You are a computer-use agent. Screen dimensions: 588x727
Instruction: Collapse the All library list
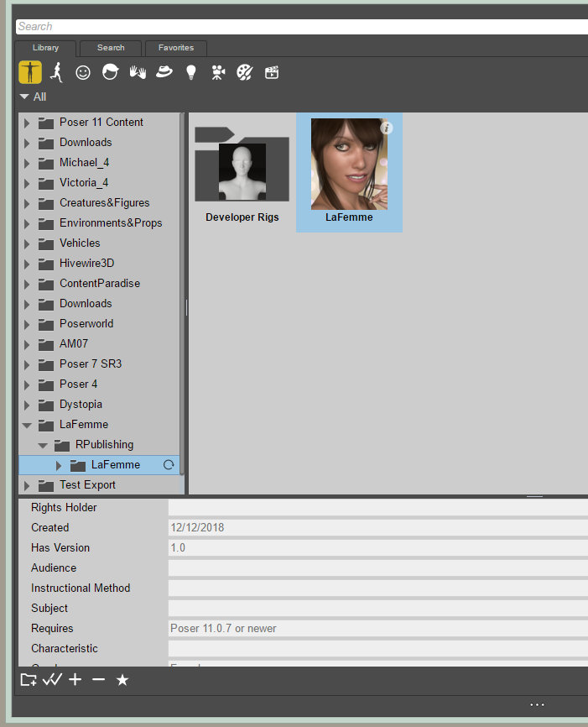24,97
